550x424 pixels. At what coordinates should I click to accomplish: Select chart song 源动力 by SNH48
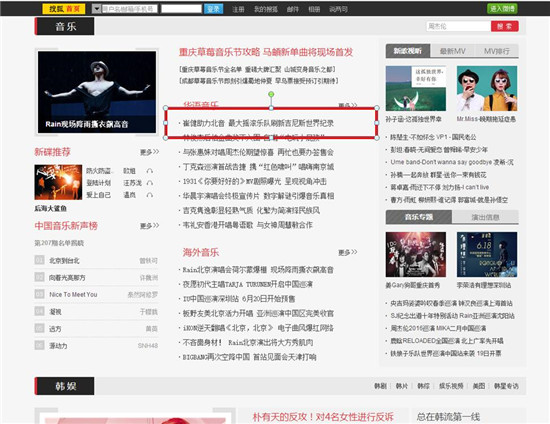[x=58, y=346]
